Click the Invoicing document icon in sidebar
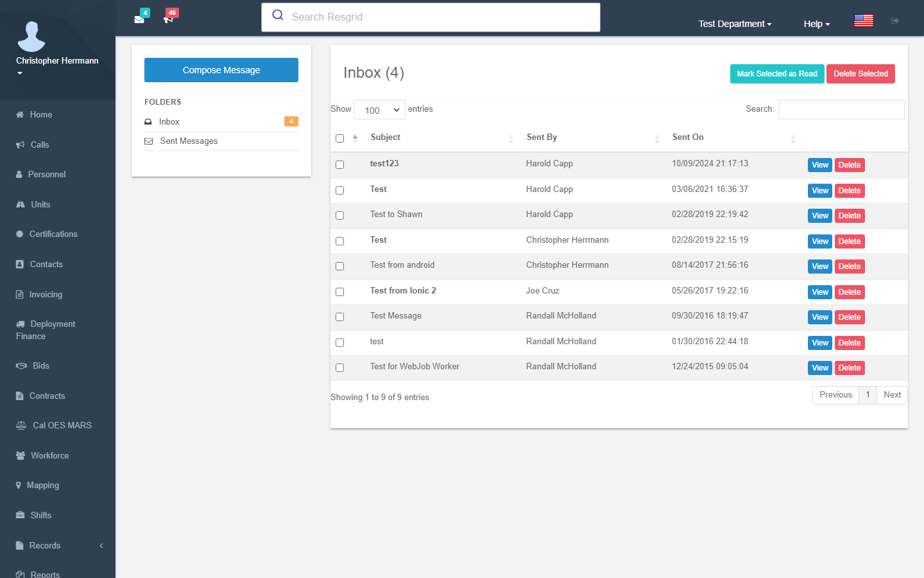 tap(20, 294)
